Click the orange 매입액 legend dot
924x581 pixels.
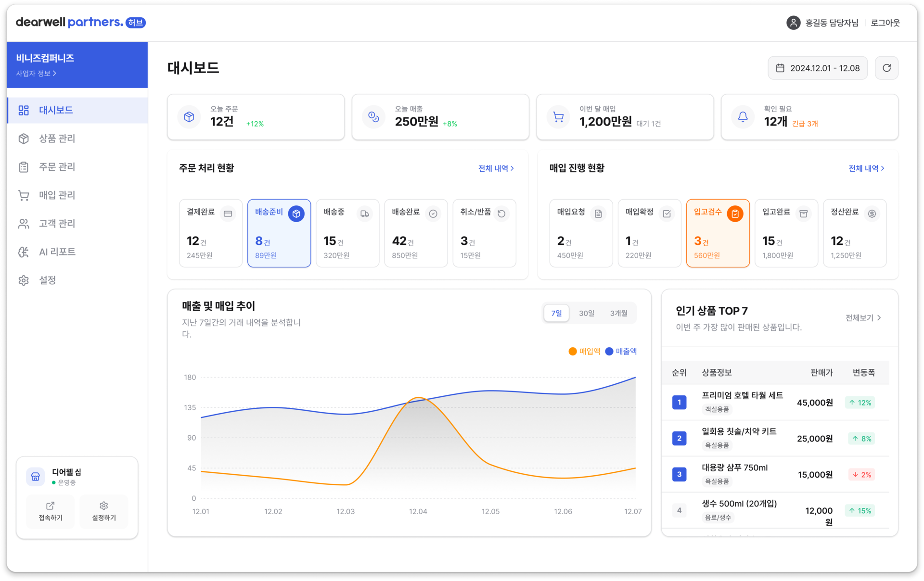coord(573,352)
